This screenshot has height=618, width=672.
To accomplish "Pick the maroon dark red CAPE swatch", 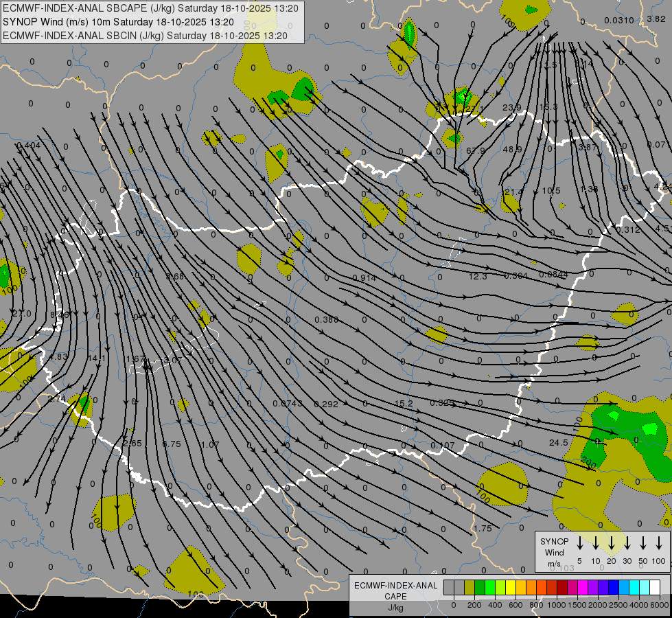I will [x=562, y=587].
